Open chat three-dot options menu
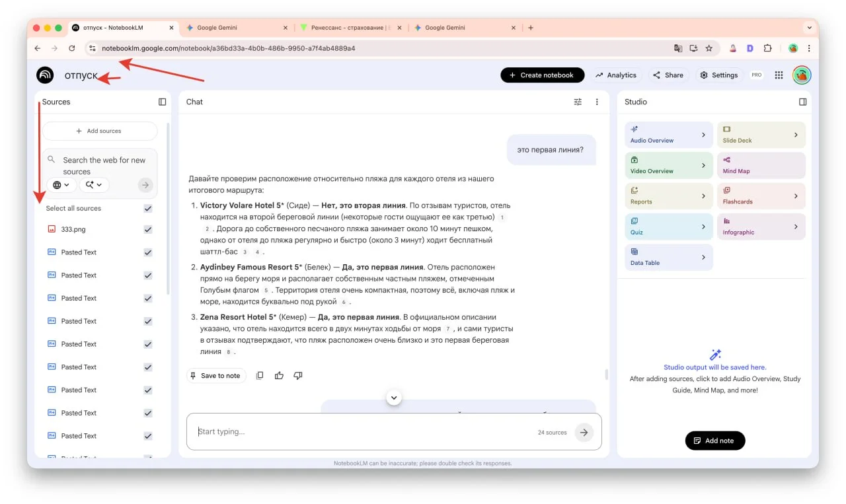The image size is (846, 504). [x=597, y=102]
